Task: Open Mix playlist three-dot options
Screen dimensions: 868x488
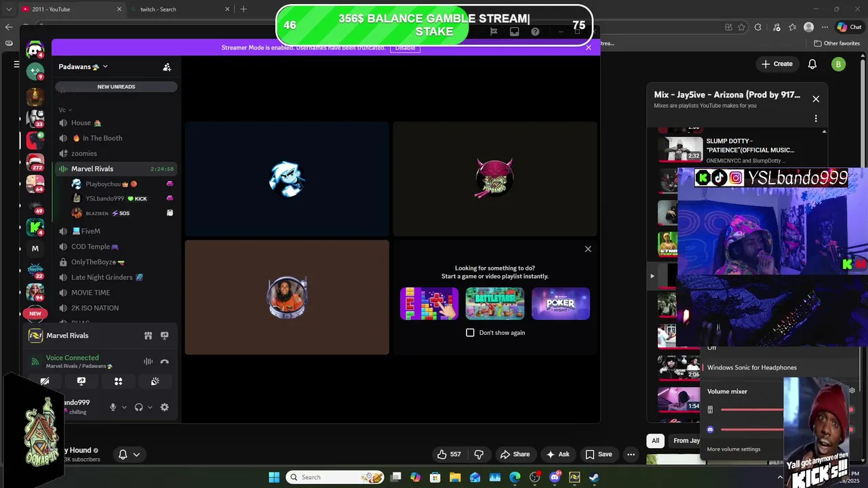Action: pyautogui.click(x=816, y=119)
